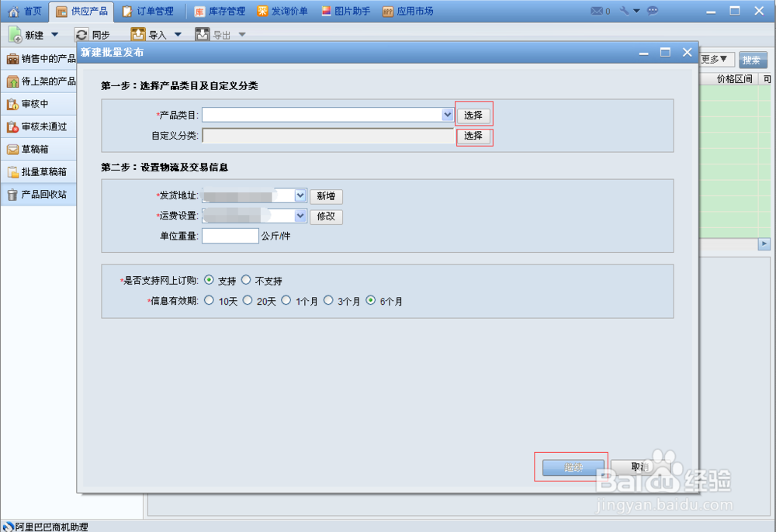The image size is (776, 532).
Task: Expand the 导入 dropdown arrow
Action: point(178,35)
